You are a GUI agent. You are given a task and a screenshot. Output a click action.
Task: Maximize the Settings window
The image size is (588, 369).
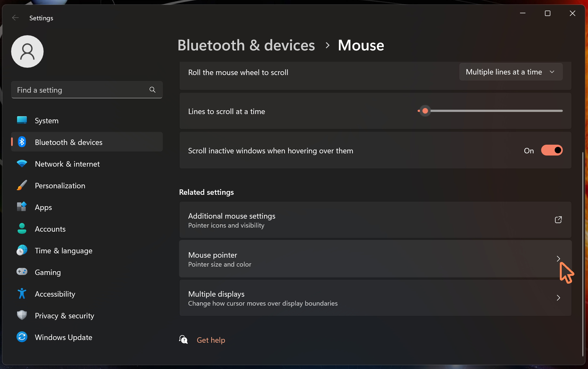pyautogui.click(x=548, y=13)
